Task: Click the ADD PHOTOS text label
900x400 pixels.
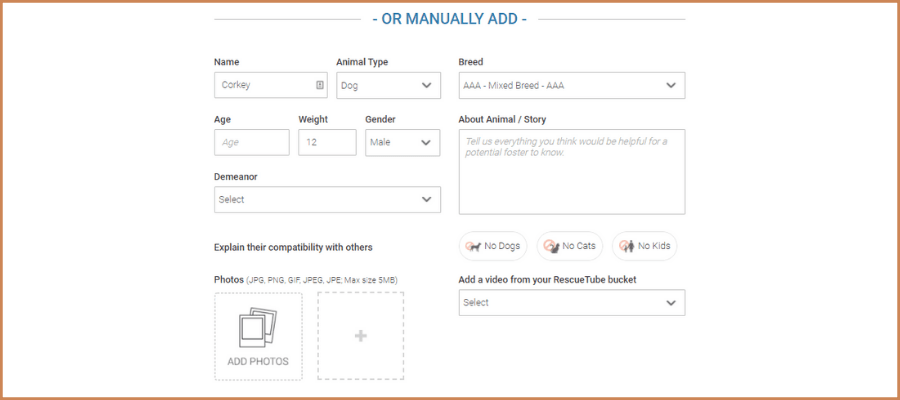Action: click(257, 361)
